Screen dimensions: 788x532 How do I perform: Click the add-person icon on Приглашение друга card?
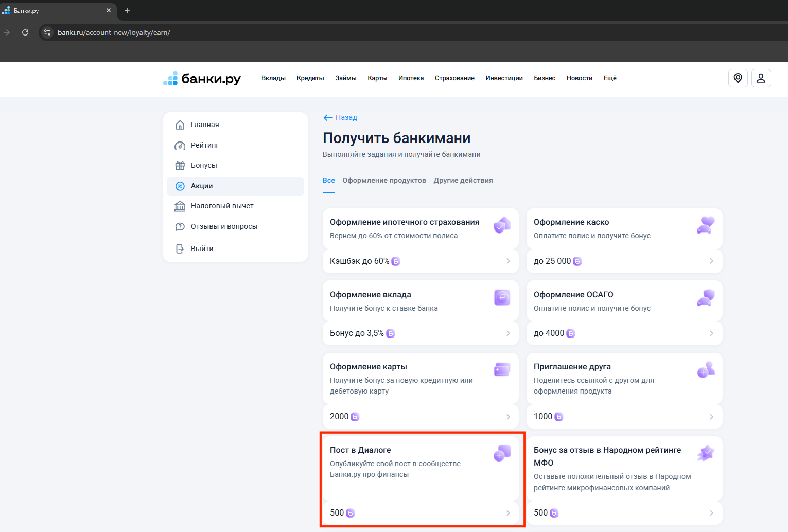tap(706, 369)
